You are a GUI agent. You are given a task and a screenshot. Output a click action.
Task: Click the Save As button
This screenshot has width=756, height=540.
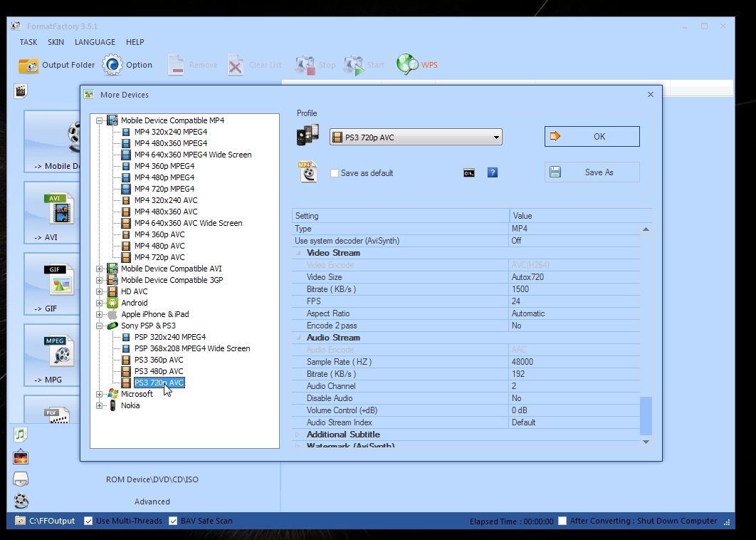pyautogui.click(x=592, y=172)
